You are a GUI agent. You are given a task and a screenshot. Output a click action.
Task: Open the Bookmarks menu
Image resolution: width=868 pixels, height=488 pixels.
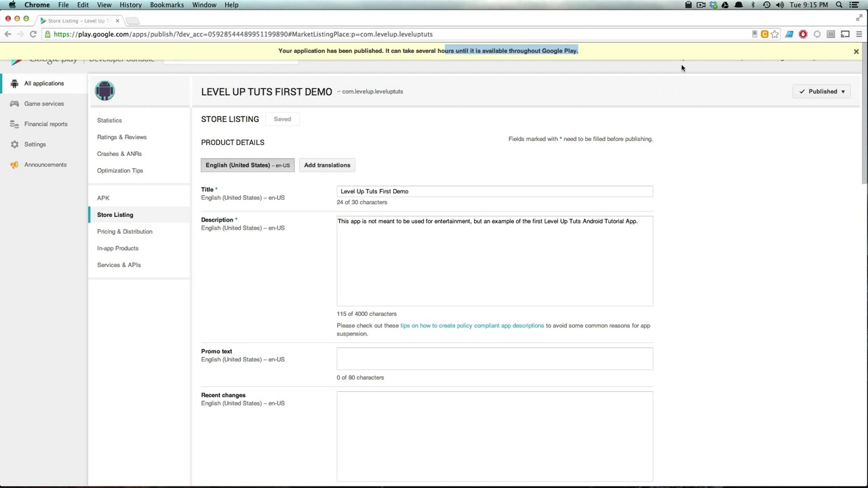click(167, 5)
